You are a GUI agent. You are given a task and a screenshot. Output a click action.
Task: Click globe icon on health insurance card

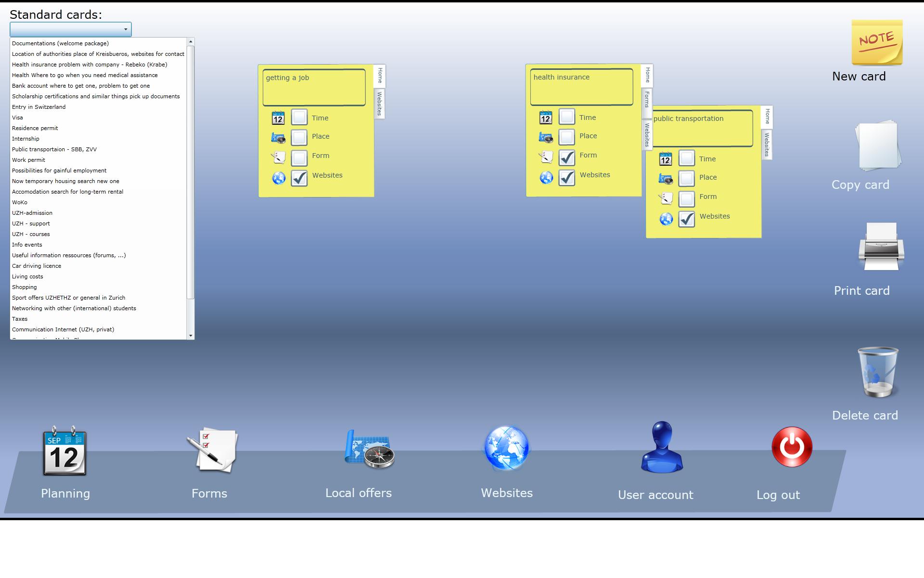click(x=546, y=178)
